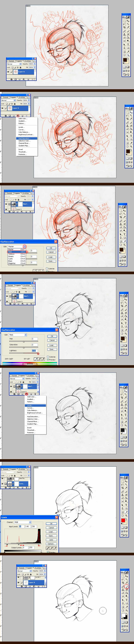Switch to Swatches tab in the top Layers panel
The width and height of the screenshot is (134, 644).
coord(28,61)
